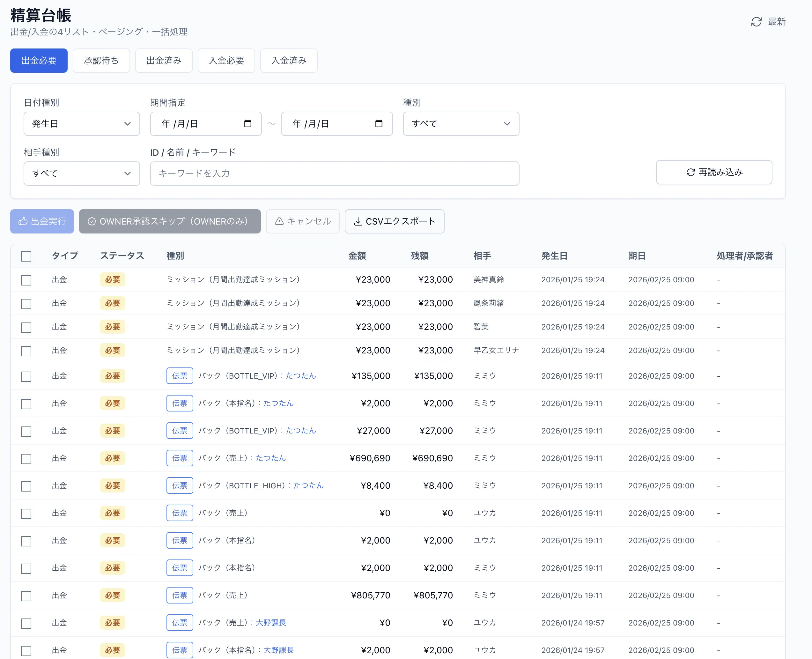Click the キーワードを入力 search field
The image size is (812, 659).
click(334, 174)
